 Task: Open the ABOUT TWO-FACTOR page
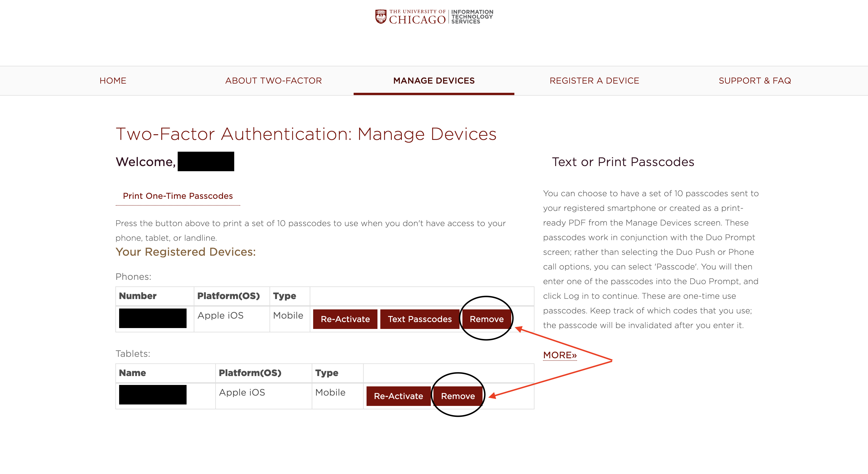[x=273, y=80]
